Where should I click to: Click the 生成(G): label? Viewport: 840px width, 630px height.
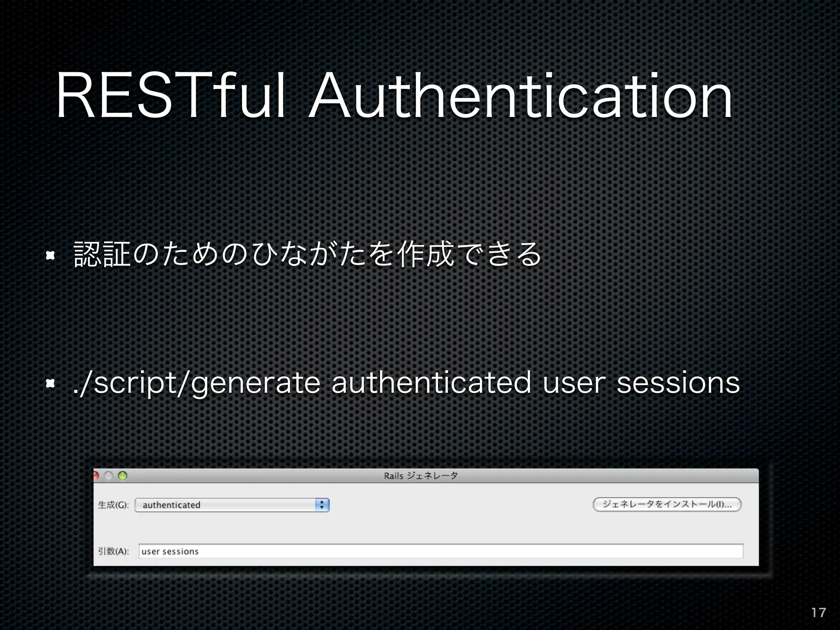point(113,505)
